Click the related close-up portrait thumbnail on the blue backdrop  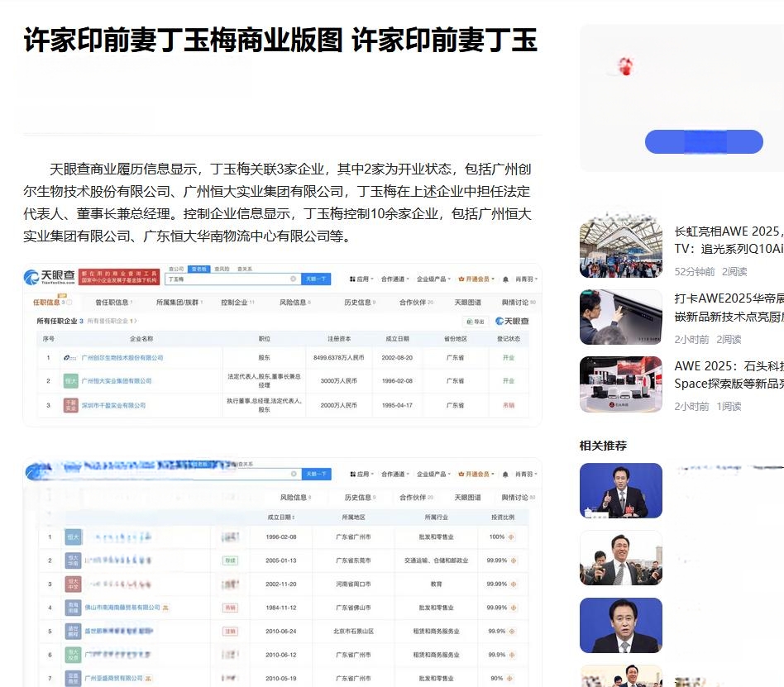(621, 626)
